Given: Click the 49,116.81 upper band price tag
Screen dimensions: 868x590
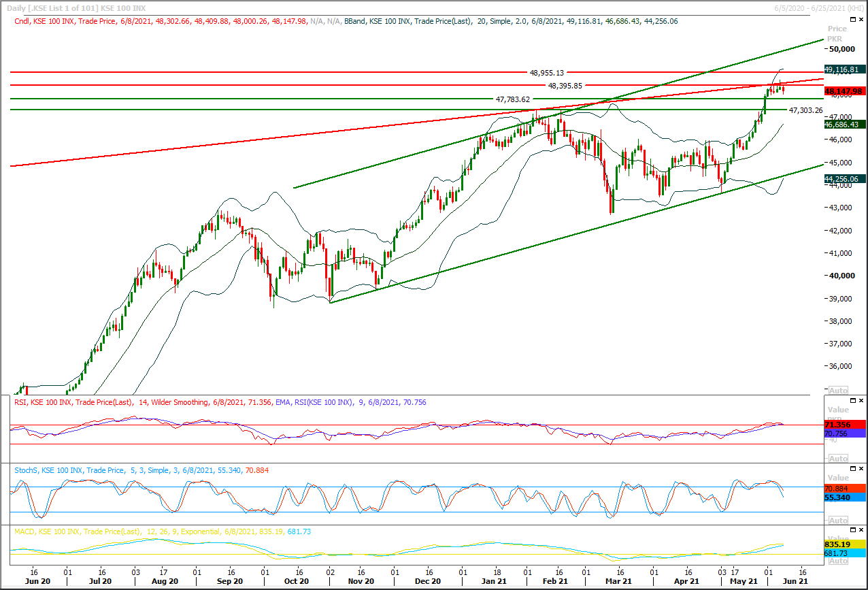Looking at the screenshot, I should [844, 69].
